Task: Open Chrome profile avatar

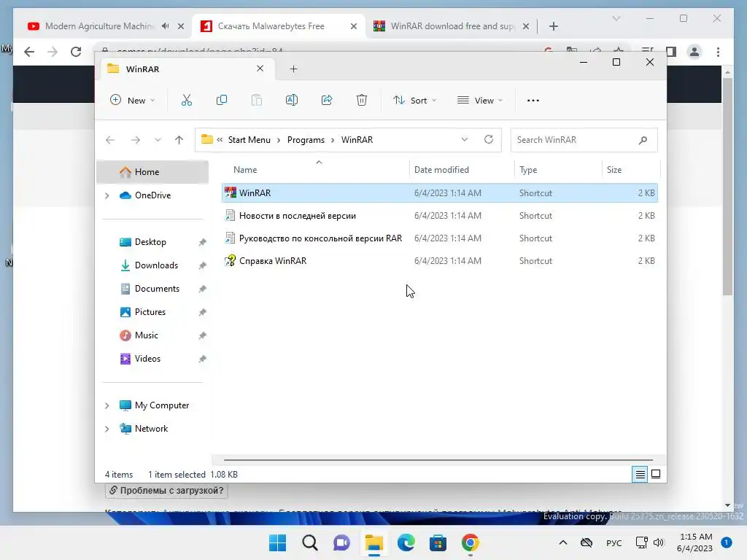Action: pyautogui.click(x=694, y=52)
